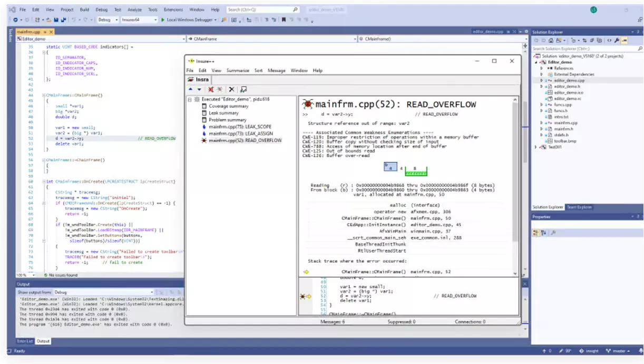This screenshot has height=364, width=644.
Task: Click the red crossed bug icon in Insure++
Action: (x=211, y=90)
